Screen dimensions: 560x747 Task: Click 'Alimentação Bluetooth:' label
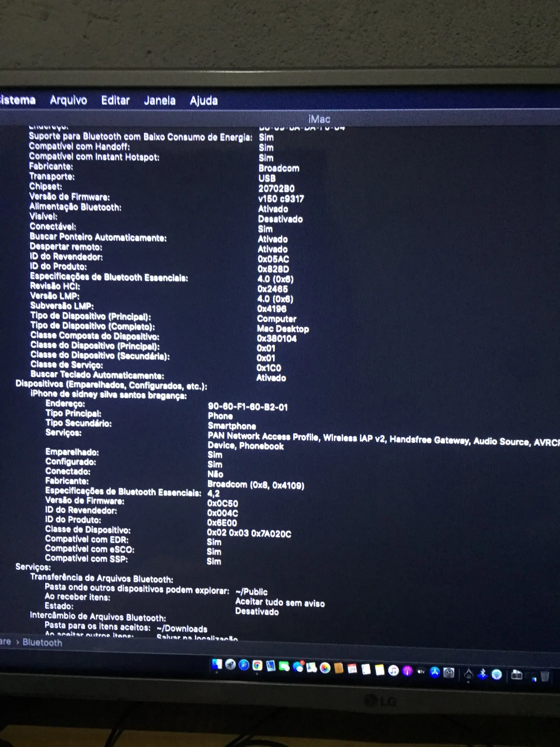(x=75, y=207)
